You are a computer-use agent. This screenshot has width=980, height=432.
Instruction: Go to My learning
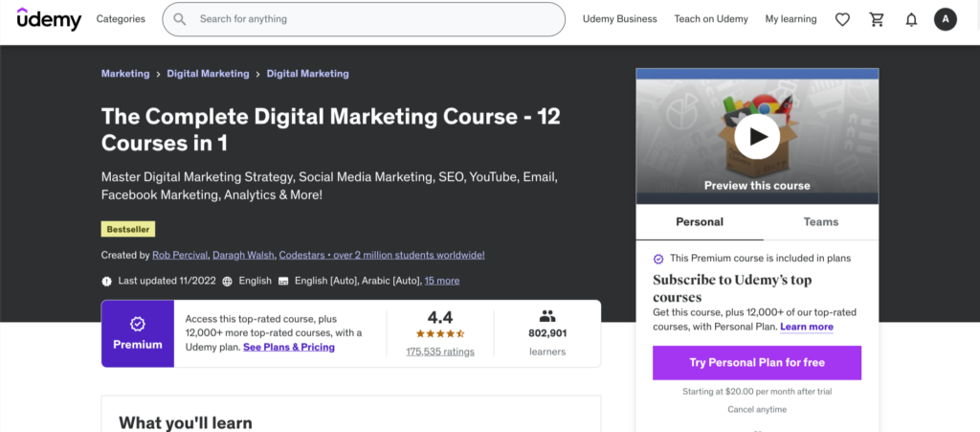791,19
